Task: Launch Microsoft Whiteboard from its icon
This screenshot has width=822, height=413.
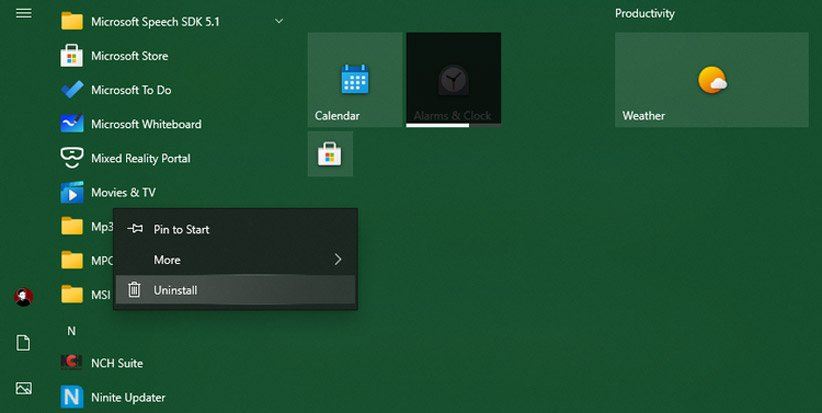Action: coord(71,124)
